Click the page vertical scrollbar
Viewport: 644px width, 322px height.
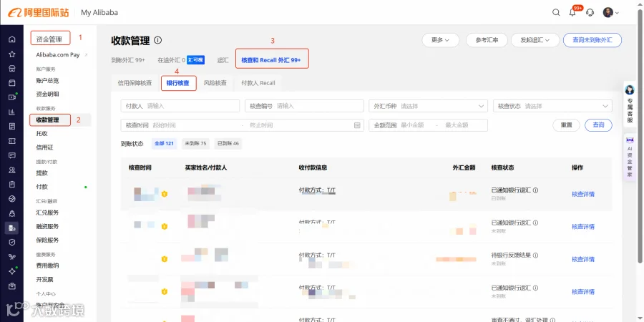pyautogui.click(x=640, y=135)
